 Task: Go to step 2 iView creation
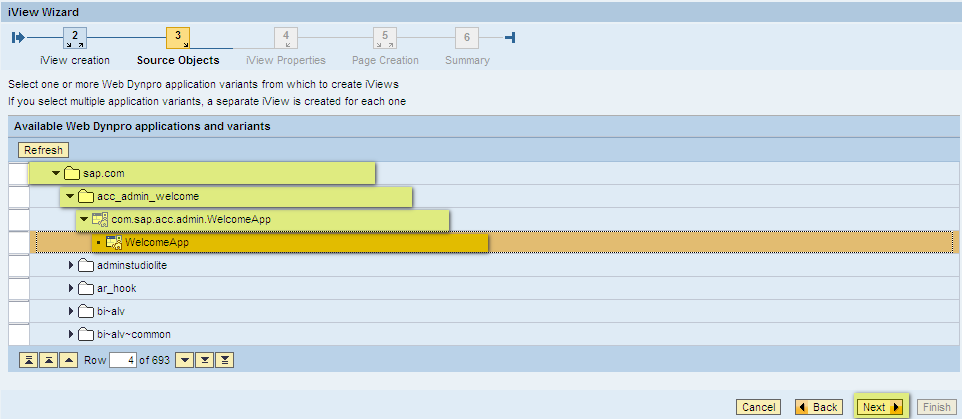point(75,38)
